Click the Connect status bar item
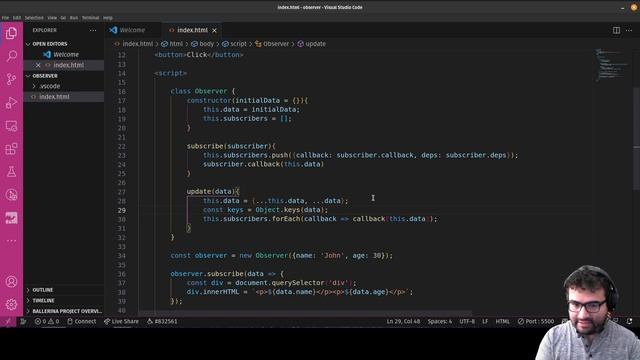 (82, 322)
